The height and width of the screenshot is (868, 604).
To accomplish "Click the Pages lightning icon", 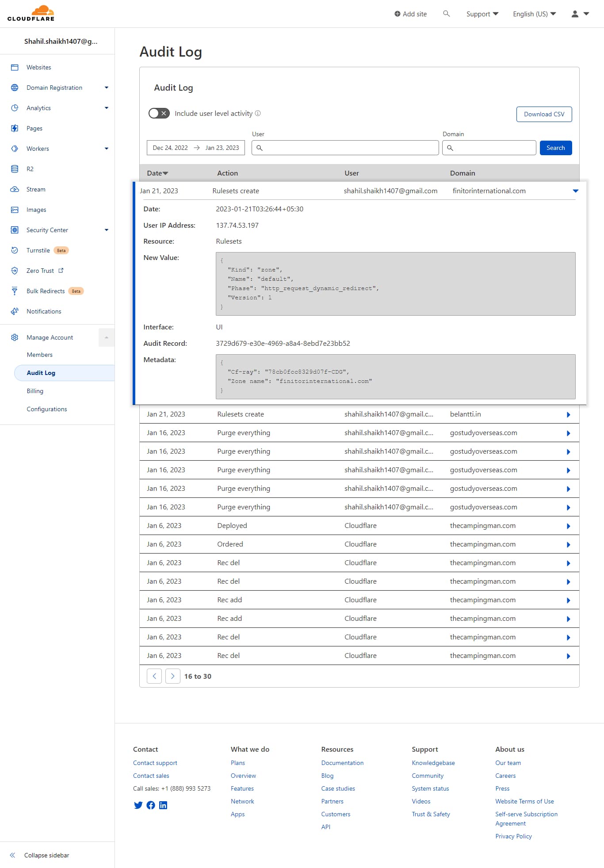I will click(15, 128).
